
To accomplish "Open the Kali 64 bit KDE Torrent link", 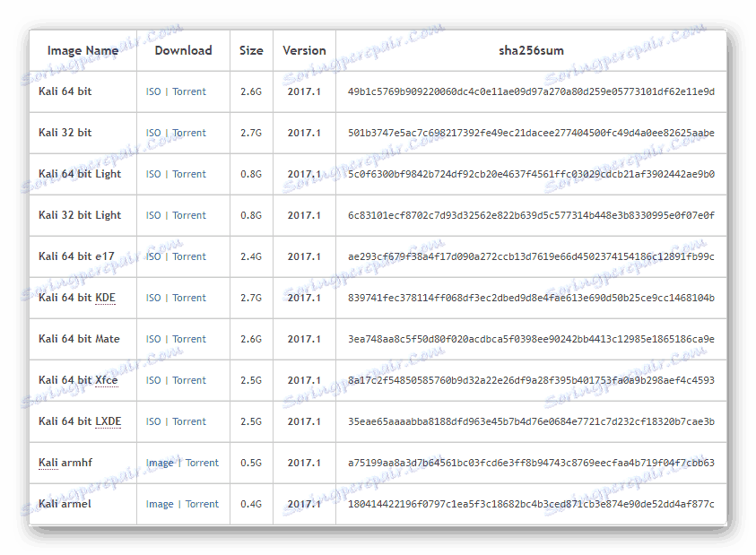I will click(189, 298).
